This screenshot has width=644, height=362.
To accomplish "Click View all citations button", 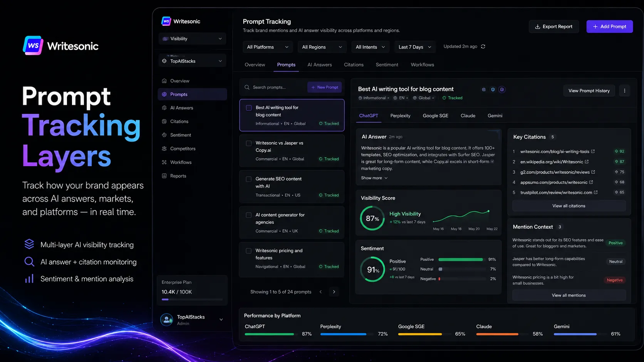I will coord(569,206).
